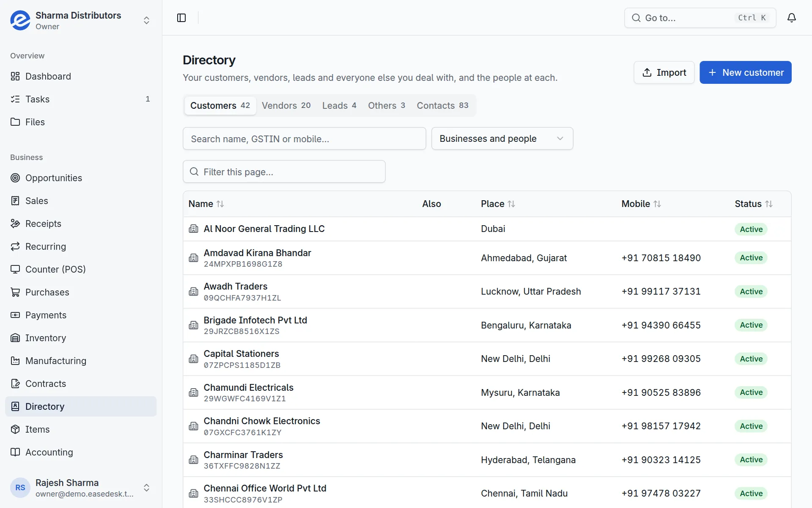Open Brigade Infotech Pvt Ltd row

(x=487, y=325)
